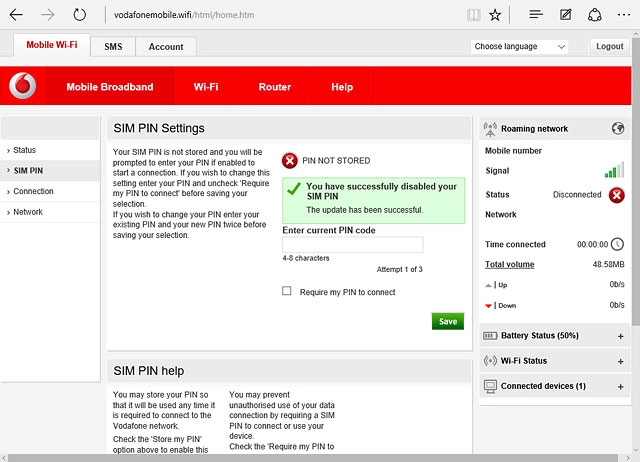The width and height of the screenshot is (640, 462).
Task: Open the Router menu
Action: [274, 87]
